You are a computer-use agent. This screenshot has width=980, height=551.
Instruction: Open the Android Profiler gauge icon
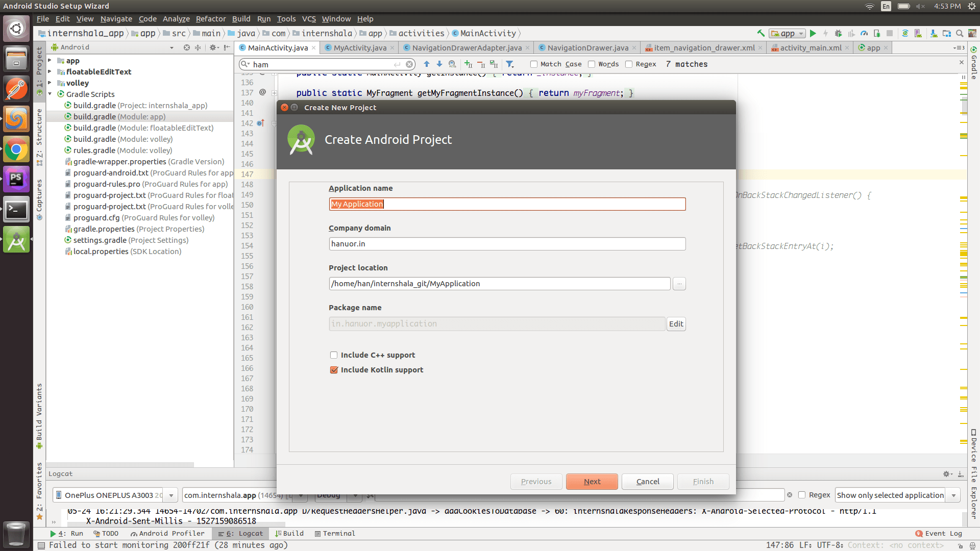(x=865, y=33)
